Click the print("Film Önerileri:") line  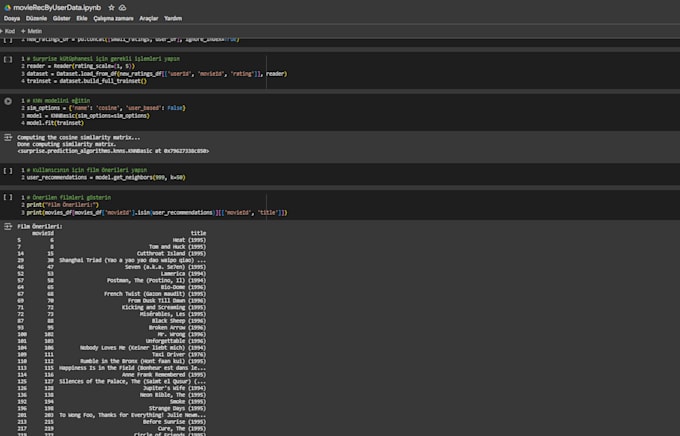(x=63, y=205)
